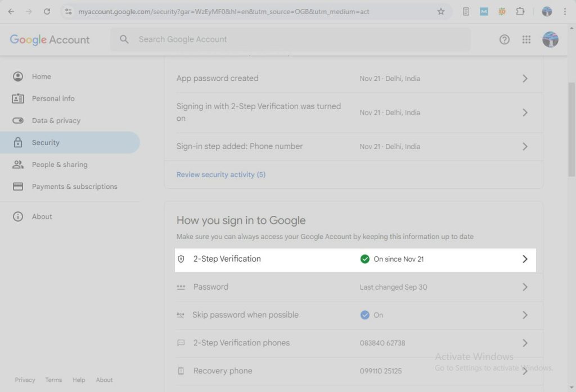Open Home in the sidebar
Screen dimensions: 576x392
click(70, 76)
